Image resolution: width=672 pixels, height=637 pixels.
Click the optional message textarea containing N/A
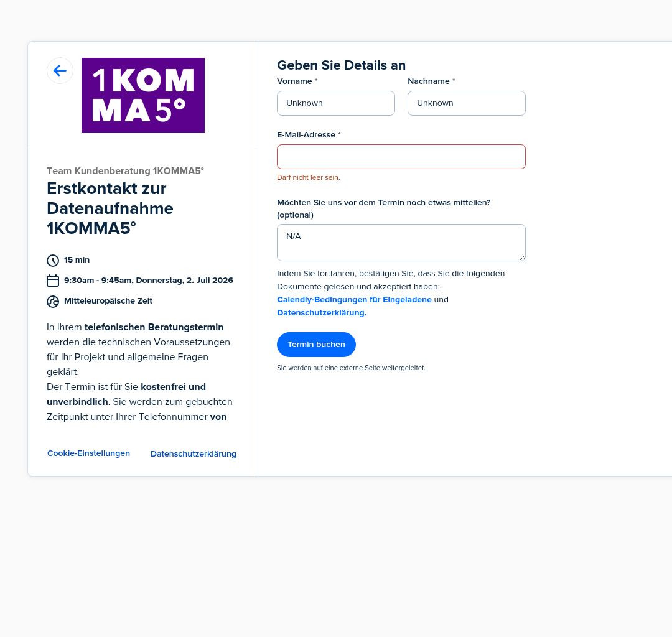(401, 243)
